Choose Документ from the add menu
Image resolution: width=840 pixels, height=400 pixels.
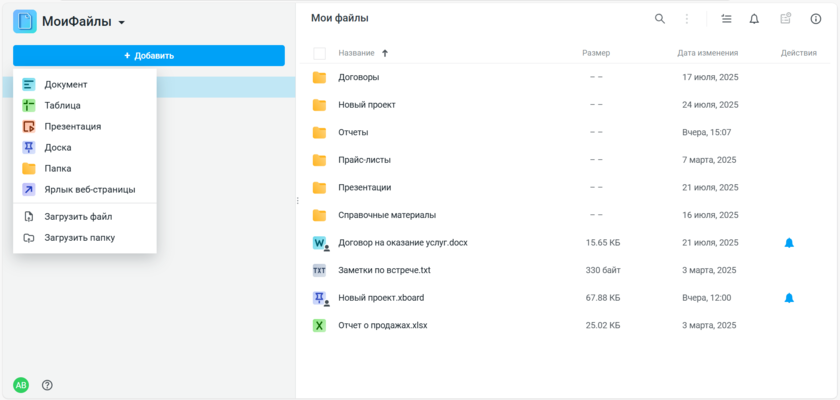tap(65, 85)
